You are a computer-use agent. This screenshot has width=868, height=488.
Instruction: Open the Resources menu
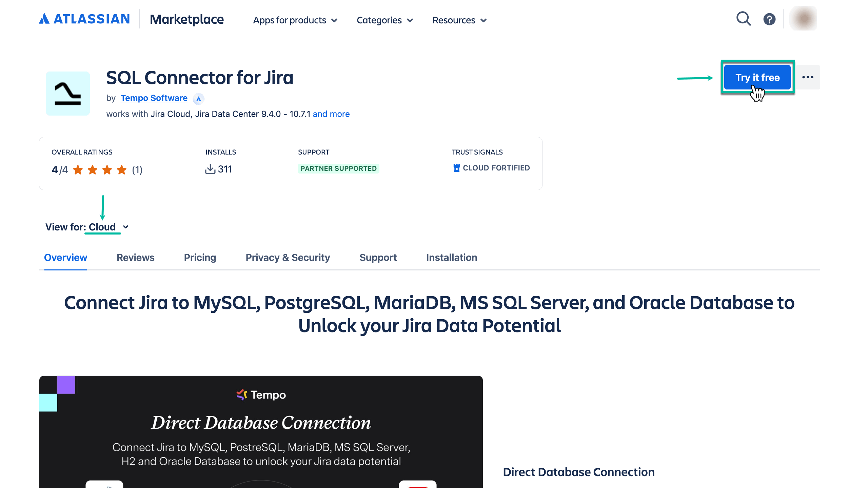point(459,20)
